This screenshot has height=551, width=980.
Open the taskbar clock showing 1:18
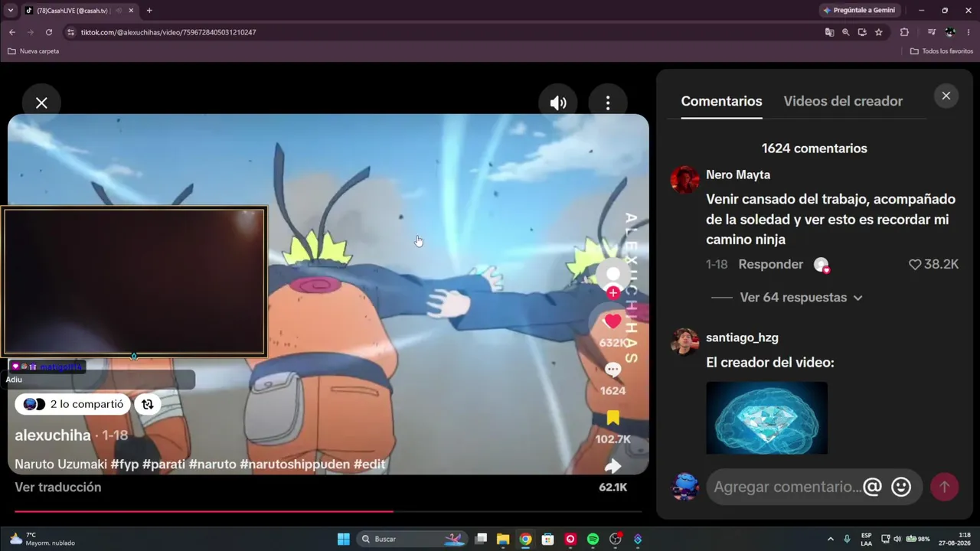tap(953, 539)
